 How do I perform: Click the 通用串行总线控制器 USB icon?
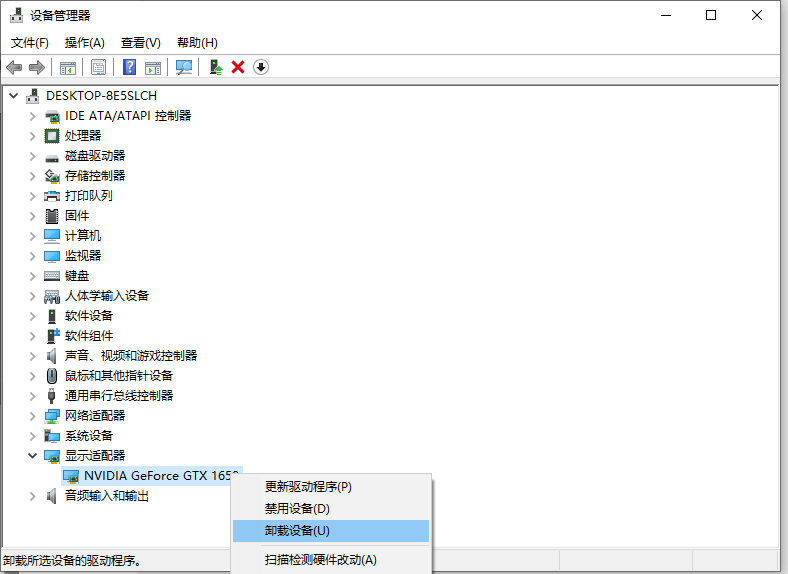51,396
